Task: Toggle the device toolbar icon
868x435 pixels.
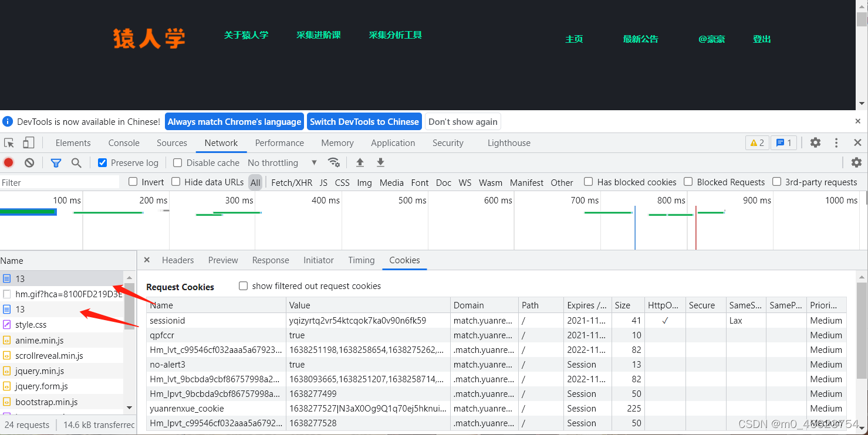Action: [29, 143]
